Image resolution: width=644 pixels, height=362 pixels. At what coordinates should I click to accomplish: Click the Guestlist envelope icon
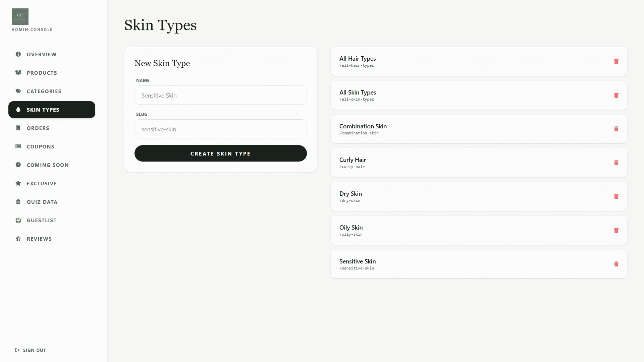[x=18, y=220]
